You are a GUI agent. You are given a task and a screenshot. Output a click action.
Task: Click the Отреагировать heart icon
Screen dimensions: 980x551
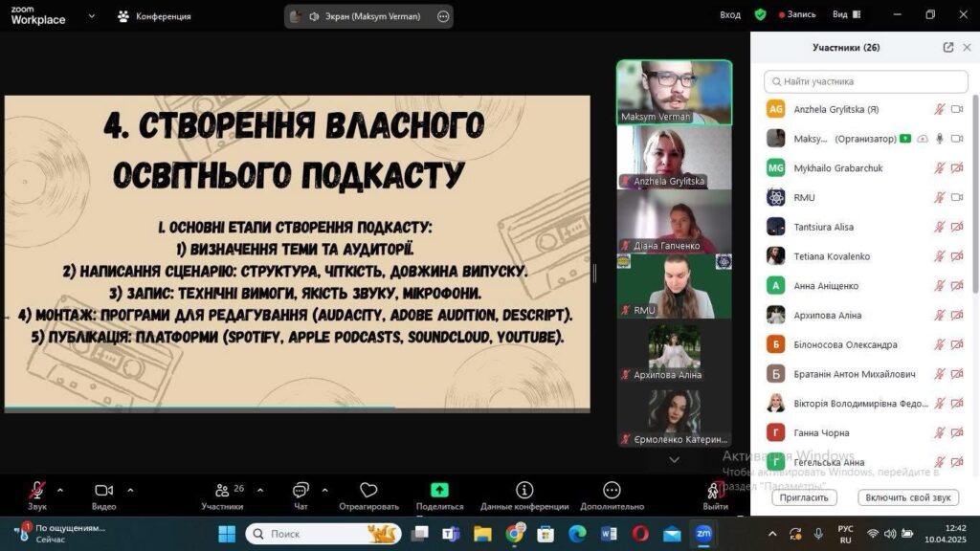(368, 491)
